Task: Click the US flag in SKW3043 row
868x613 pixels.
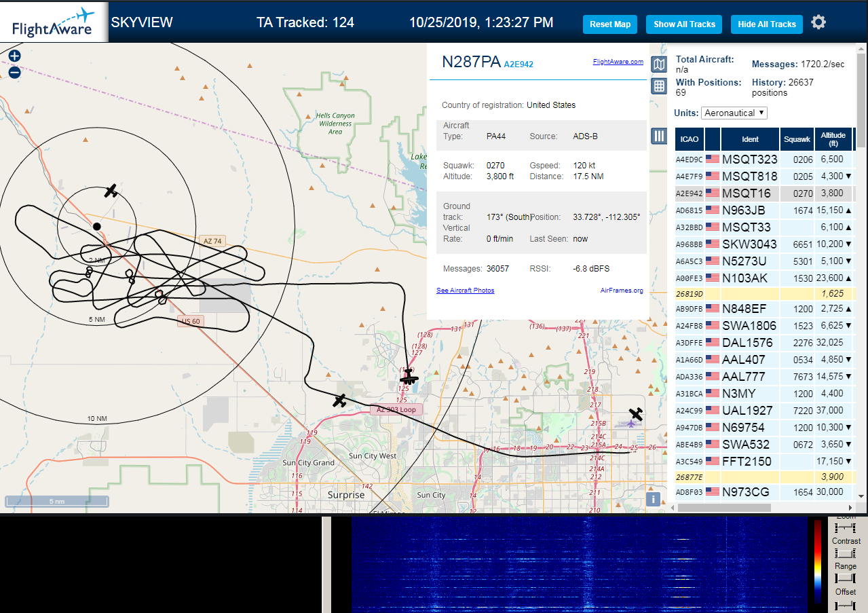Action: (x=713, y=244)
